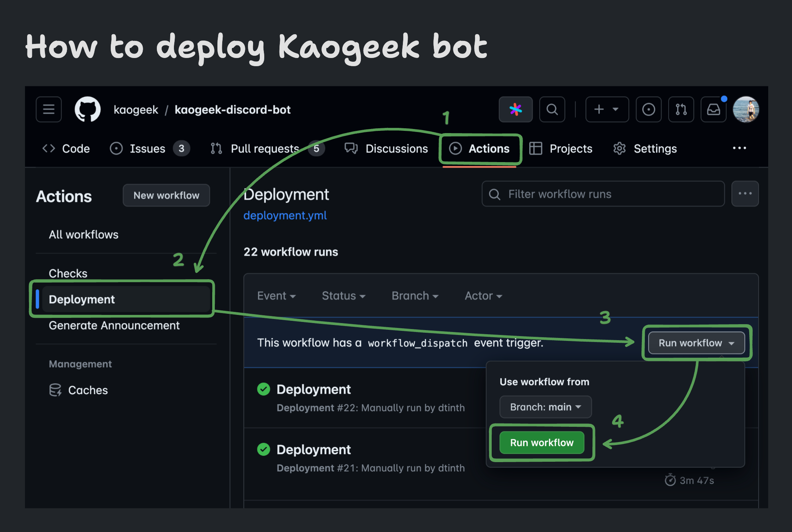This screenshot has width=792, height=532.
Task: Switch to the Projects tab
Action: tap(560, 149)
